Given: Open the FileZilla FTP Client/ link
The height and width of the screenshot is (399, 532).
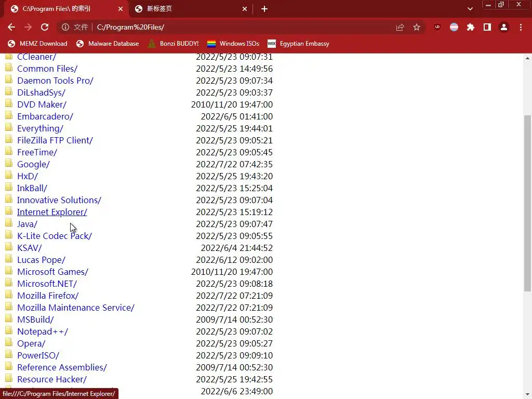Looking at the screenshot, I should pyautogui.click(x=55, y=140).
